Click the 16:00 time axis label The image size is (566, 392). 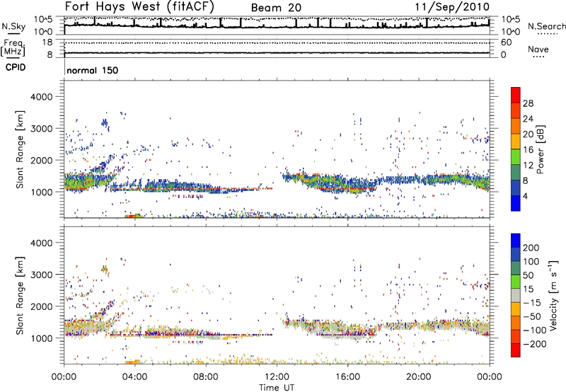(347, 377)
